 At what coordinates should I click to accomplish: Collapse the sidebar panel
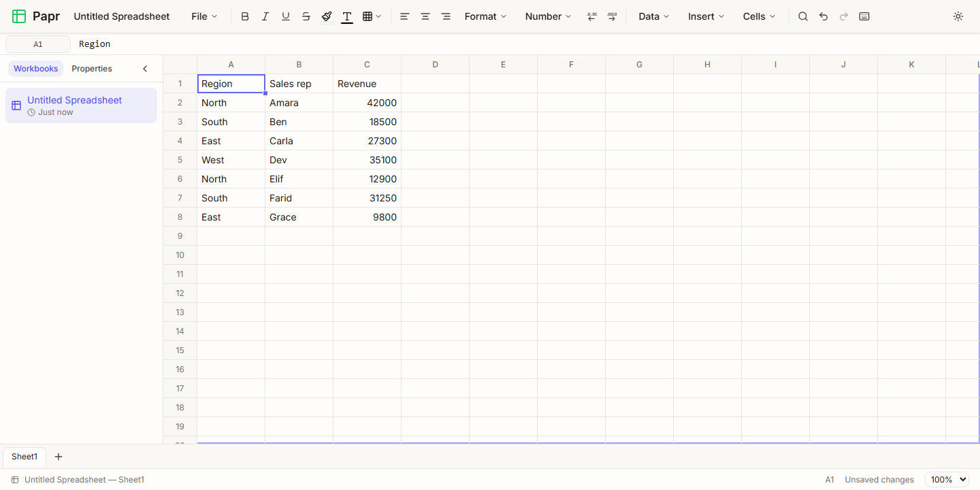point(145,69)
